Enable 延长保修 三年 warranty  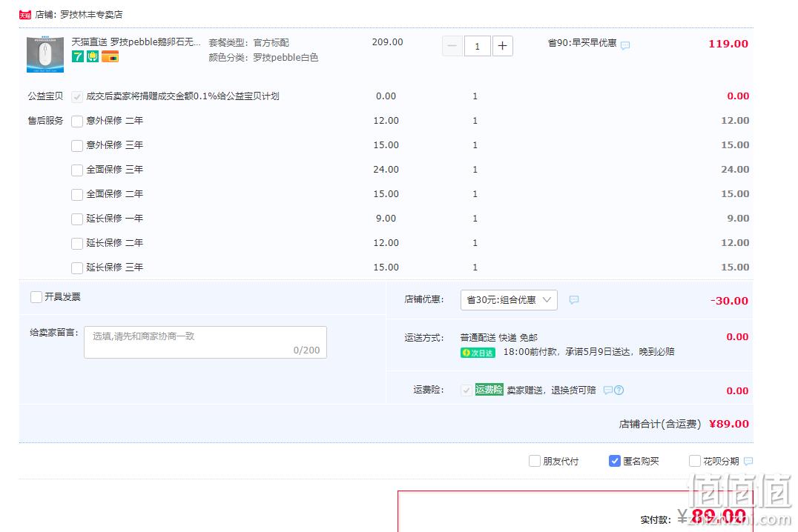click(x=77, y=267)
